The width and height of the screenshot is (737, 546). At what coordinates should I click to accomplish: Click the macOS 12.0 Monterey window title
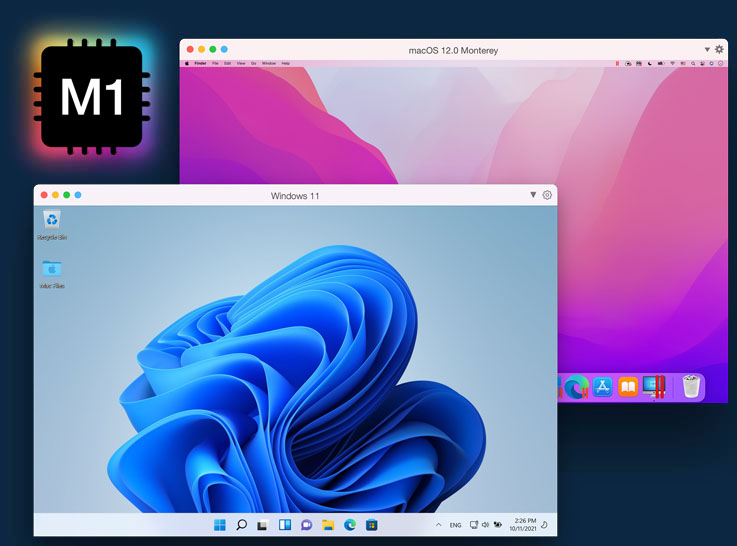point(453,50)
